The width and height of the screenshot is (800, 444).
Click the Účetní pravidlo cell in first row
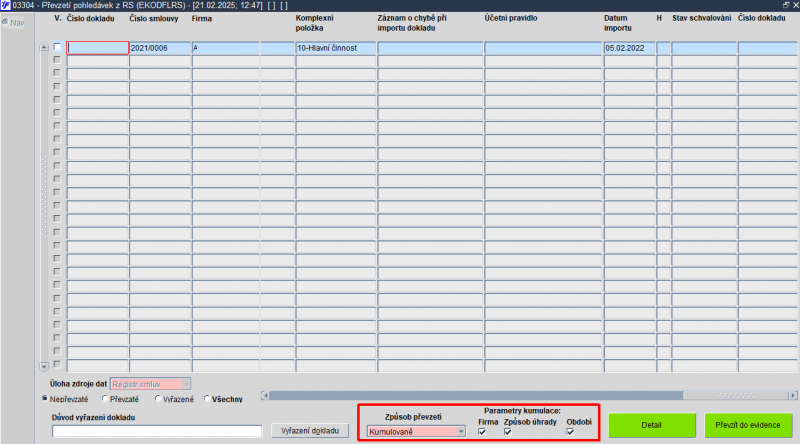[543, 48]
